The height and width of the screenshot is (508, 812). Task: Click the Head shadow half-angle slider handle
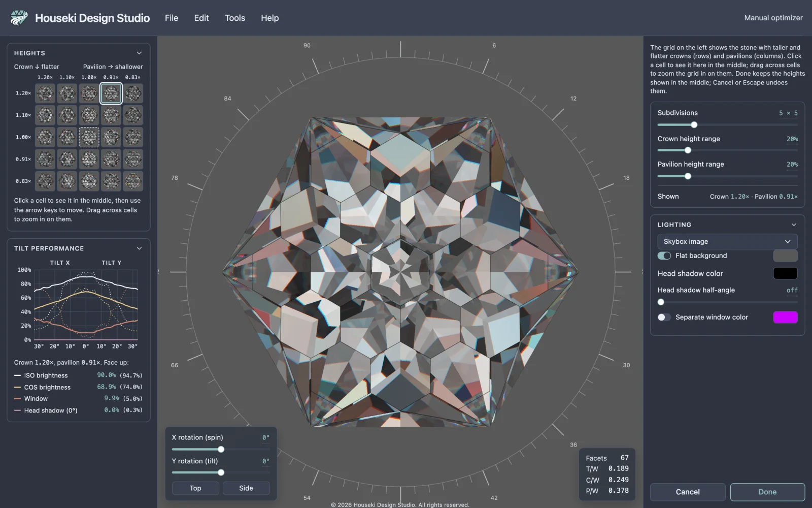click(661, 302)
